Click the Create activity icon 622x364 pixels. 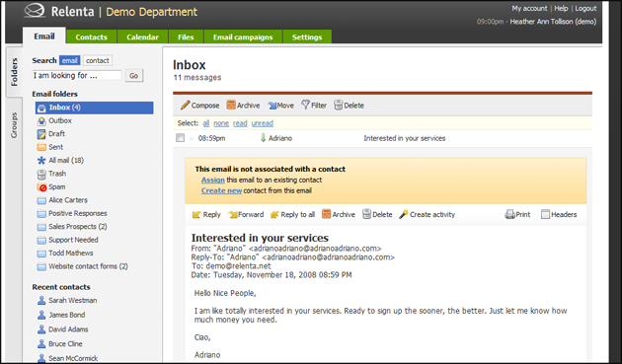(404, 214)
